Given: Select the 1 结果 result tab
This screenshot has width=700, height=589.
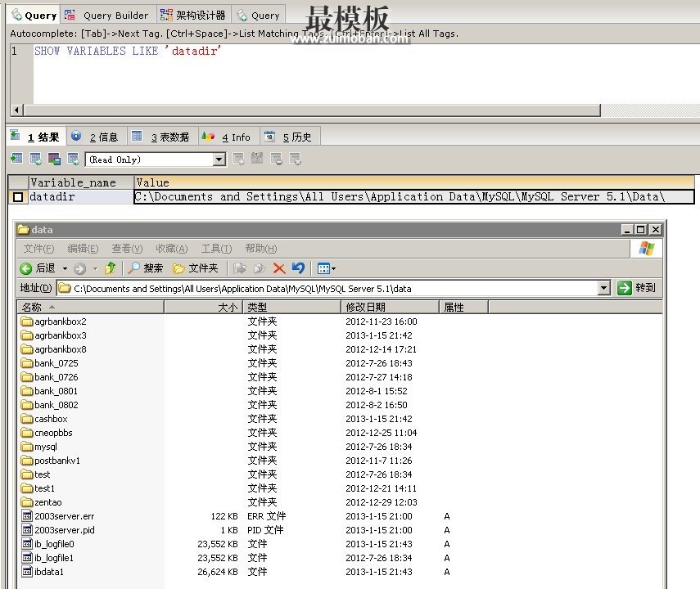Looking at the screenshot, I should coord(37,137).
